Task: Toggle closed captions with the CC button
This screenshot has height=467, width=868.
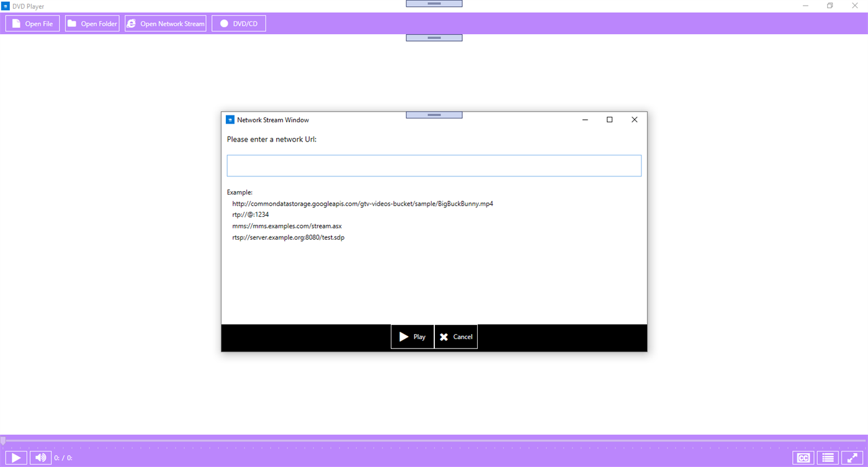Action: [802, 457]
